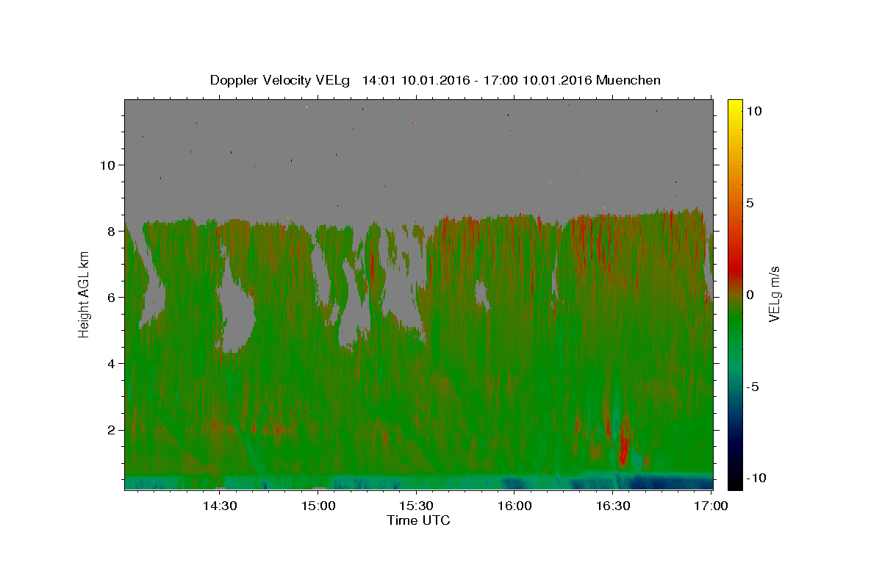This screenshot has height=588, width=882.
Task: Click the colorbar label 5
Action: [751, 203]
